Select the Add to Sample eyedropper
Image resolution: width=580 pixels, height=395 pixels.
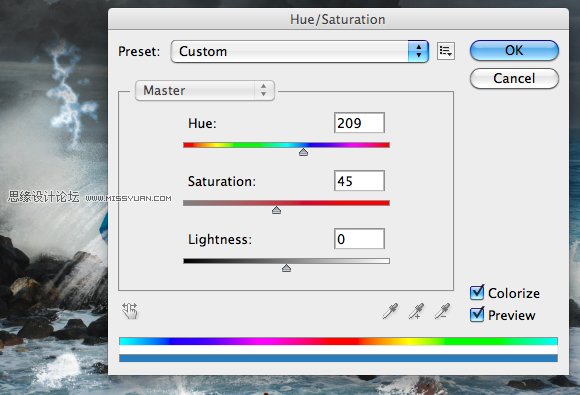[417, 311]
